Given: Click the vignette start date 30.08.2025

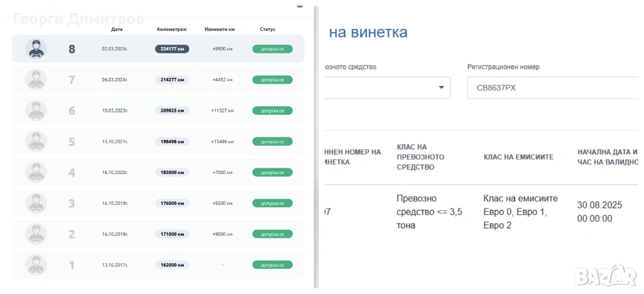Looking at the screenshot, I should click(599, 205).
